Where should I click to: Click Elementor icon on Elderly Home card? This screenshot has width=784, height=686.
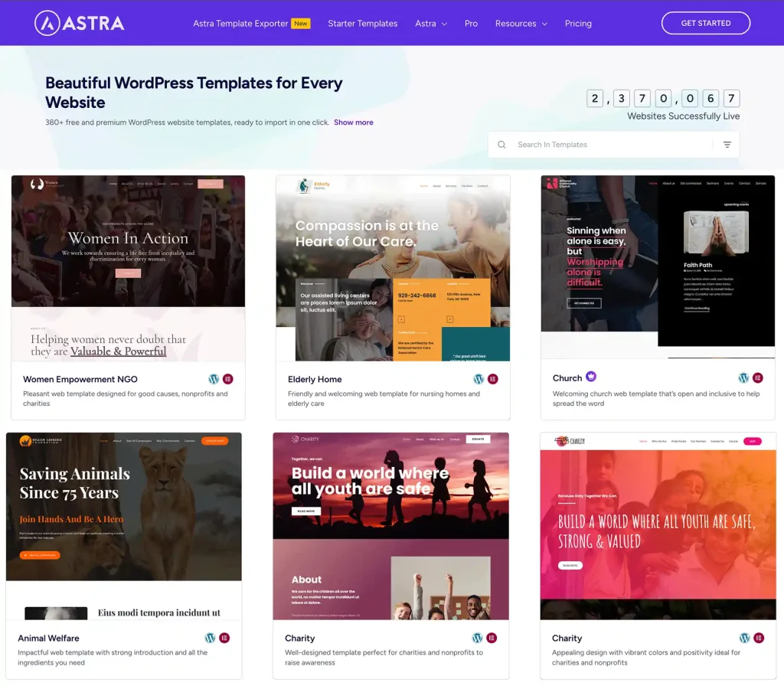tap(493, 379)
